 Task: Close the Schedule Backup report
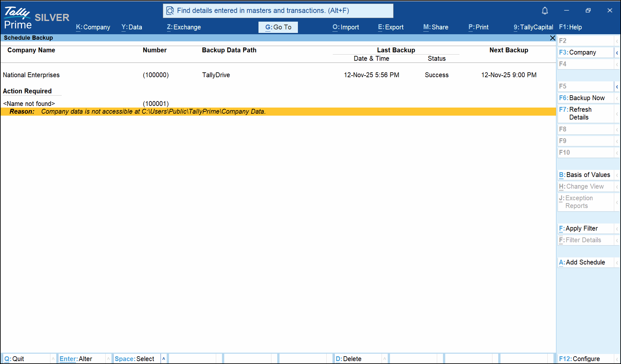553,38
